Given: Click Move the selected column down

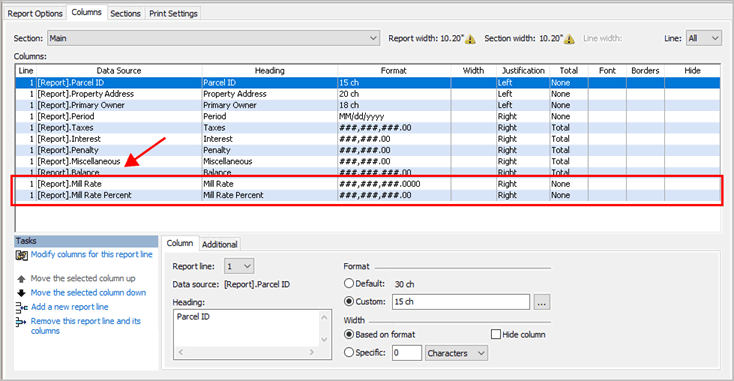Looking at the screenshot, I should pyautogui.click(x=88, y=293).
